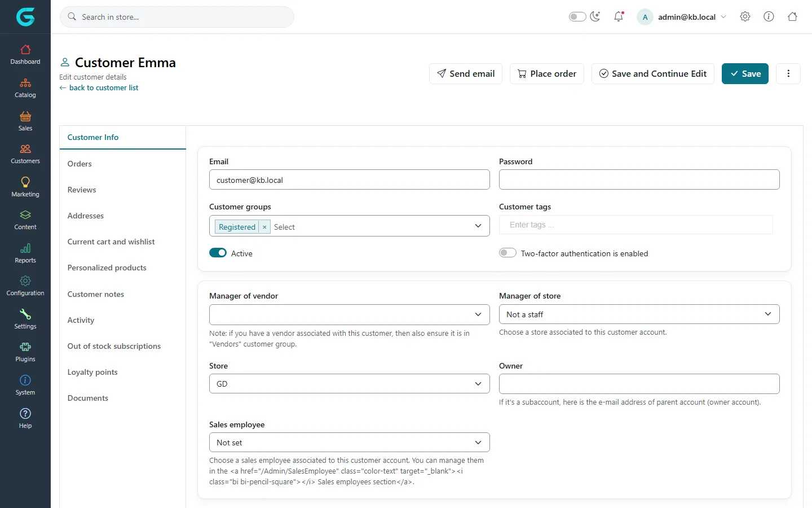
Task: Toggle two-factor authentication switch
Action: click(x=507, y=253)
